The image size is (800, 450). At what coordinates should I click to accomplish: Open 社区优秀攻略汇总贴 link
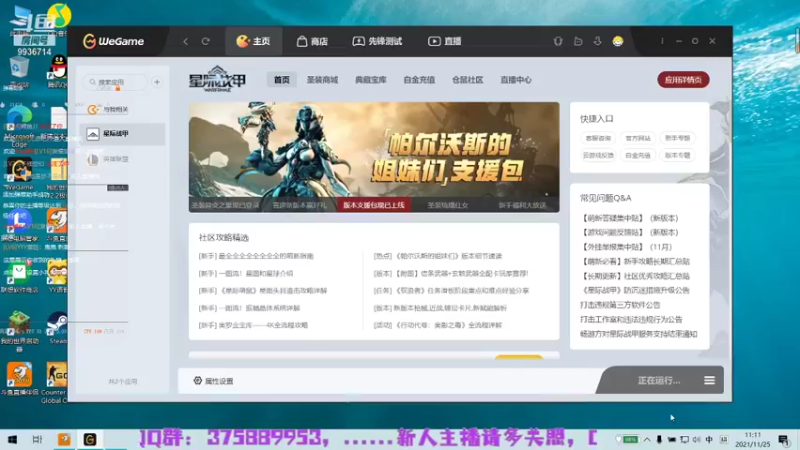635,276
